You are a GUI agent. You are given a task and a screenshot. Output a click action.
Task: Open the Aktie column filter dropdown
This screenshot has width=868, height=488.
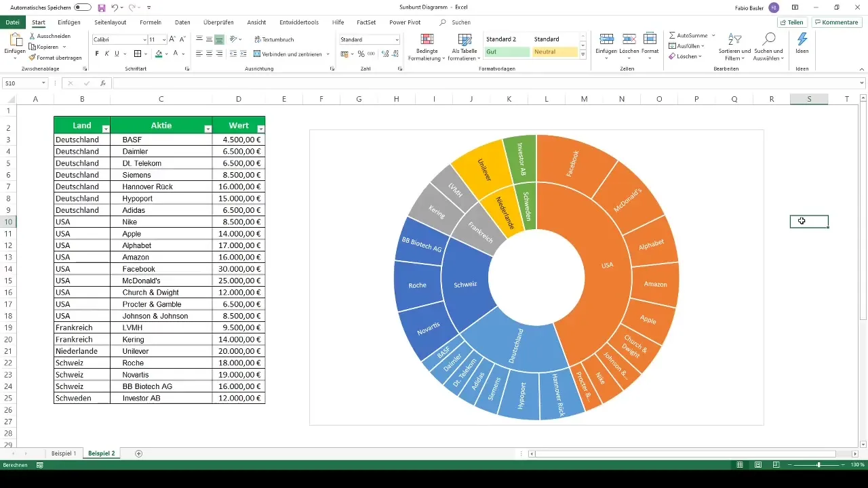[x=208, y=129]
